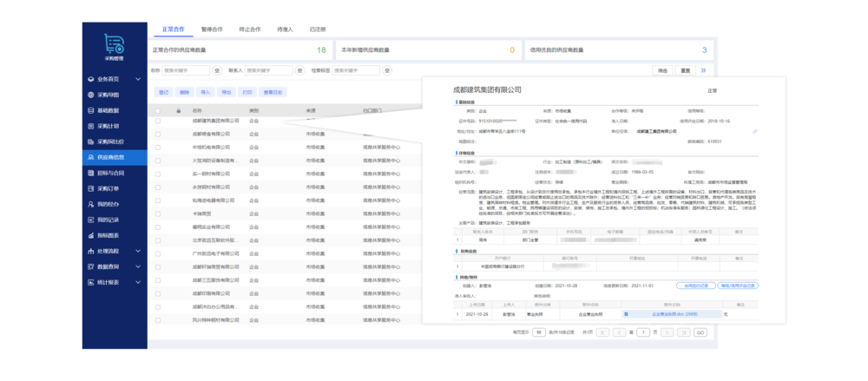Click the 采购管理 cart logo
The image size is (868, 381).
tap(114, 45)
